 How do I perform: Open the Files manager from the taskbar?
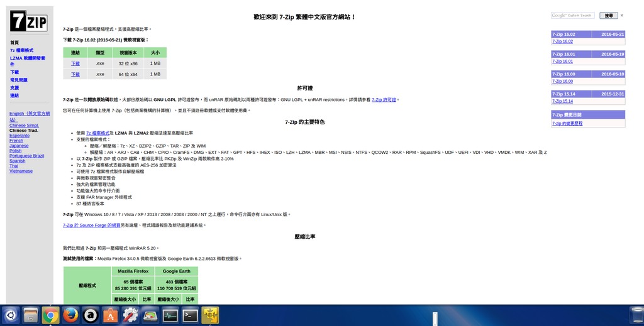[30, 315]
